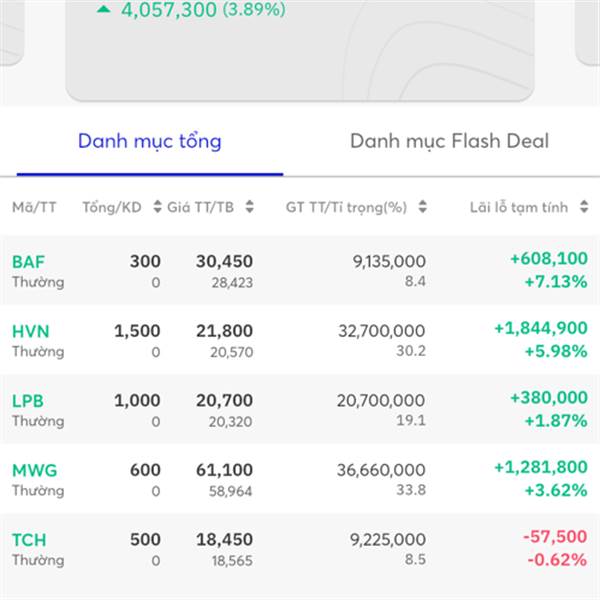Image resolution: width=600 pixels, height=600 pixels.
Task: Click green up-triangle beside 4,057,300
Action: tap(104, 8)
